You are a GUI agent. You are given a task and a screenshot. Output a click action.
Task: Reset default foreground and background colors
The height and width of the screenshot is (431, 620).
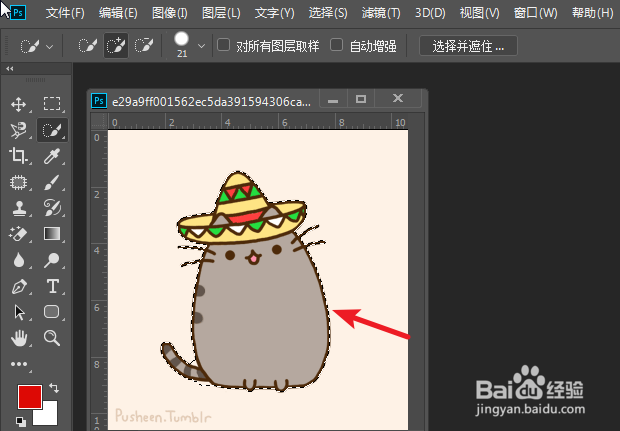(21, 422)
